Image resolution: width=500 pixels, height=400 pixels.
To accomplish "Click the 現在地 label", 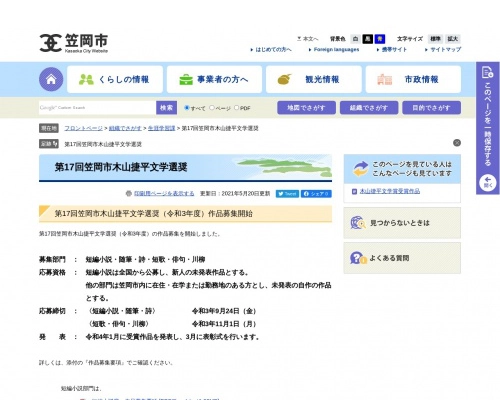I will coord(49,128).
